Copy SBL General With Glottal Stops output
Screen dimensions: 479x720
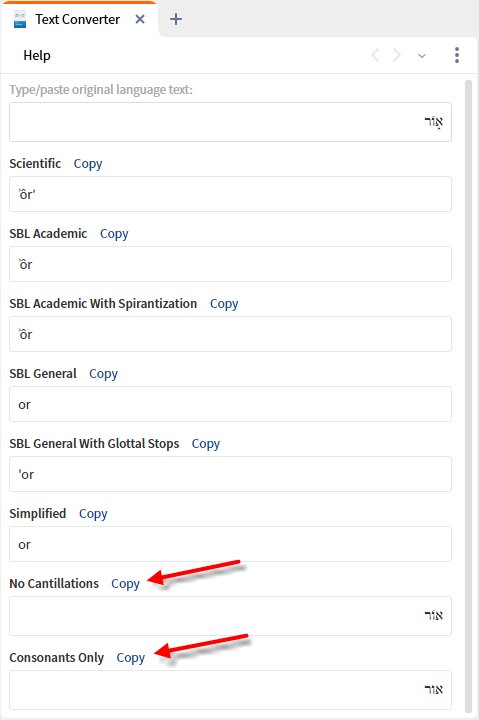[205, 444]
